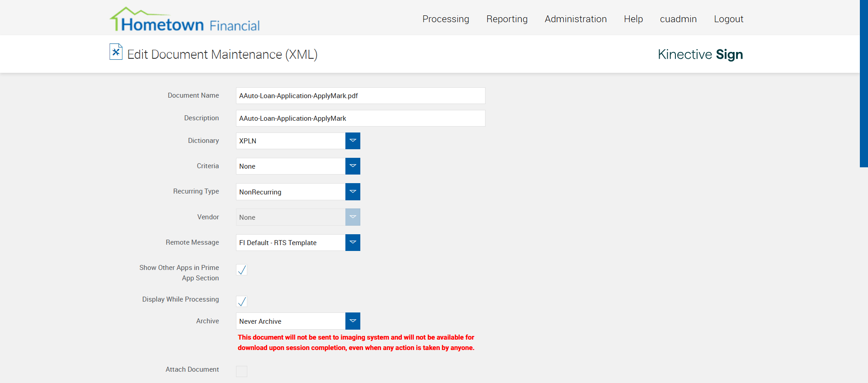
Task: Open the Dictionary dropdown arrow
Action: (x=353, y=141)
